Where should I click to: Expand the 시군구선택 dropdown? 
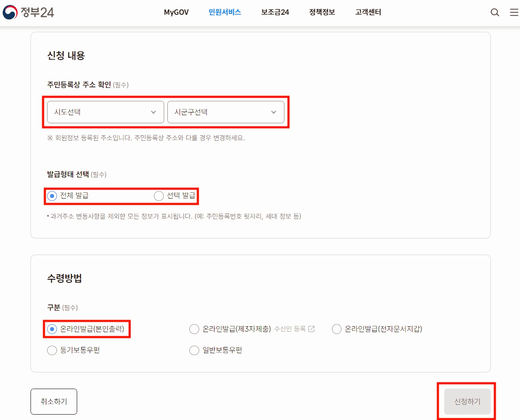[226, 112]
